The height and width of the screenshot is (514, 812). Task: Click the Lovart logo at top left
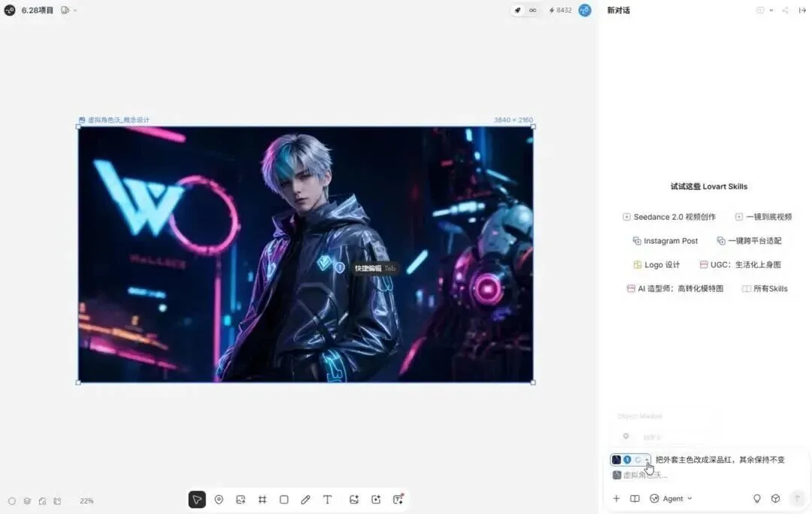point(9,10)
